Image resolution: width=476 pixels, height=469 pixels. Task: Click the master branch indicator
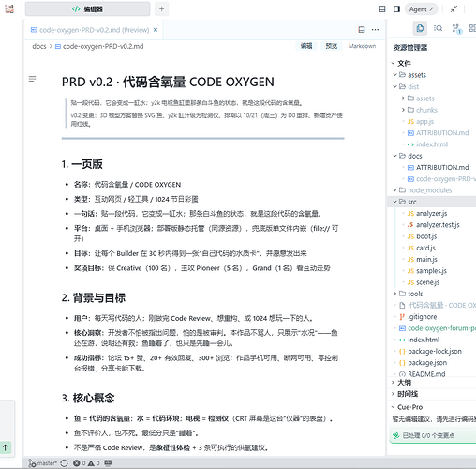(42, 463)
